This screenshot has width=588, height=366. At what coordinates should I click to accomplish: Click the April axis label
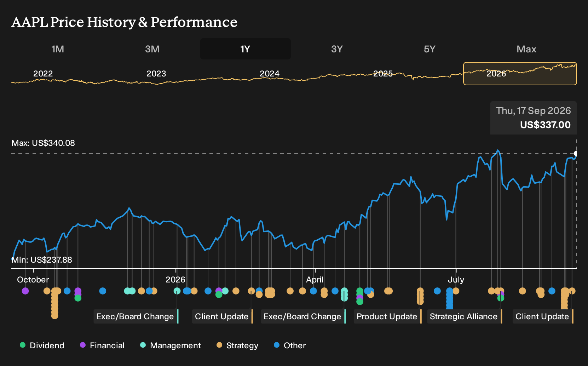pyautogui.click(x=315, y=280)
